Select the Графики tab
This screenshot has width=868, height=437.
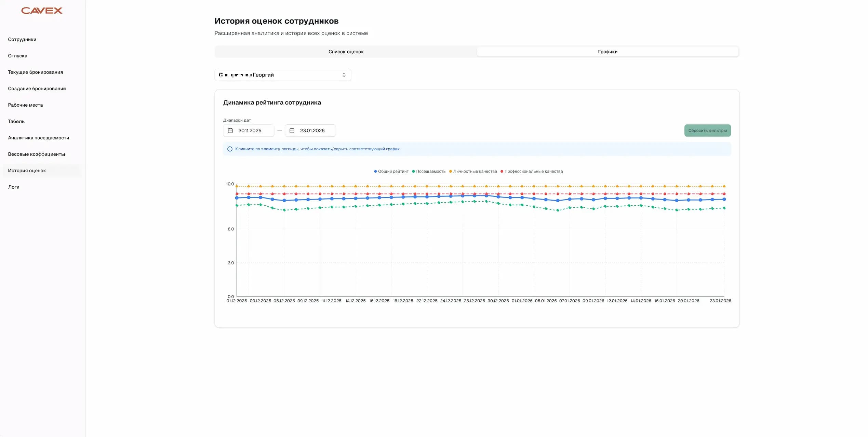tap(607, 52)
